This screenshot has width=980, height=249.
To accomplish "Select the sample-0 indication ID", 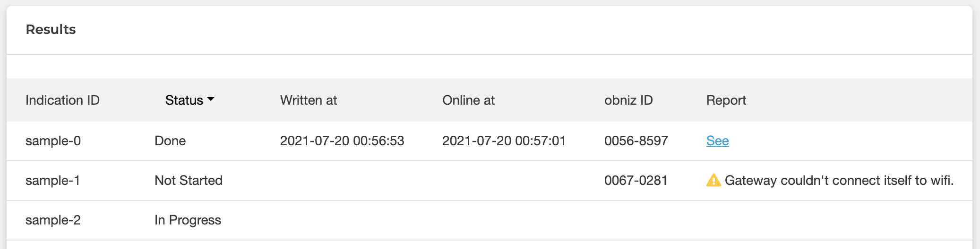I will [x=53, y=141].
